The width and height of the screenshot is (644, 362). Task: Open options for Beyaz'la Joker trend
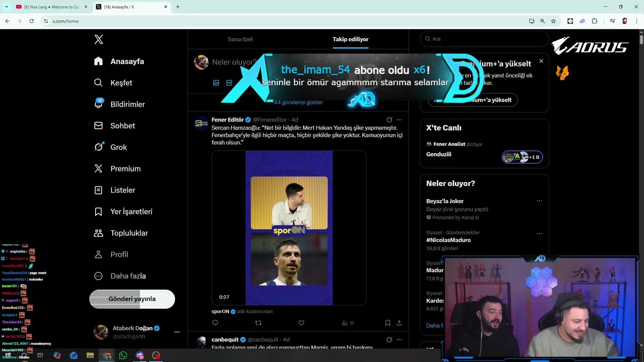click(x=539, y=201)
